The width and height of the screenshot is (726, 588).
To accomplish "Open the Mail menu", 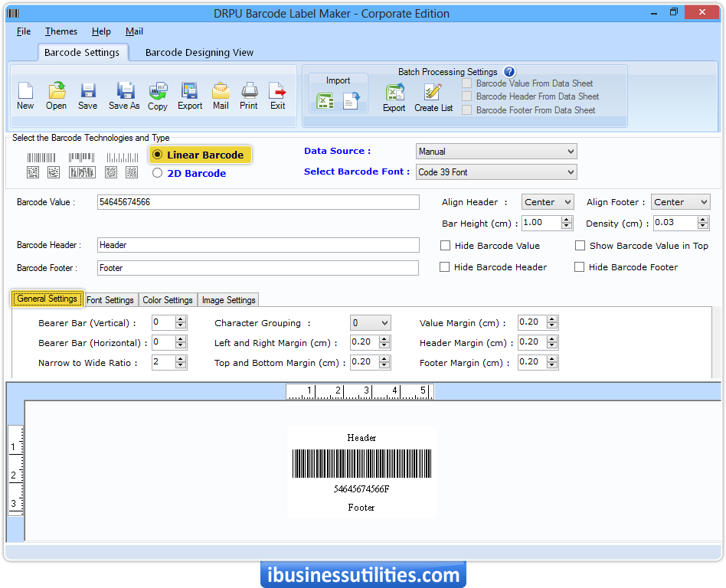I will [134, 31].
